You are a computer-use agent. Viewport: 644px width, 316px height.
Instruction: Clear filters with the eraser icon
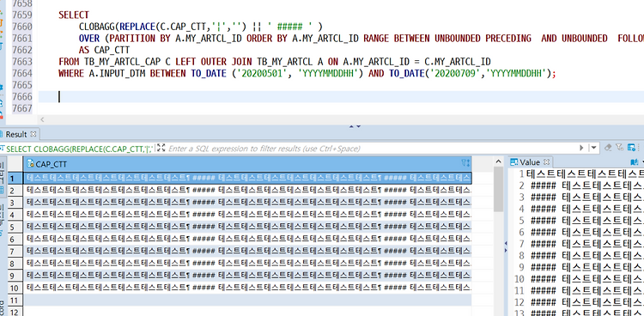(609, 147)
